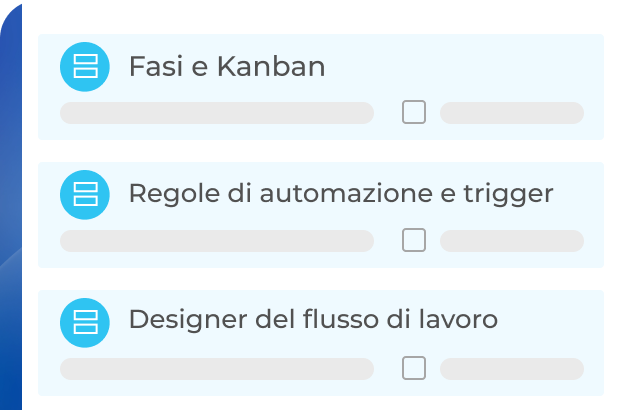Tick the checkbox in the Fasi e Kanban row

414,112
